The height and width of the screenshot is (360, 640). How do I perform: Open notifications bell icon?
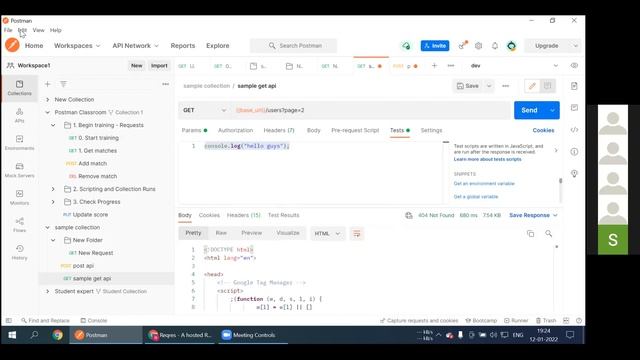point(495,46)
